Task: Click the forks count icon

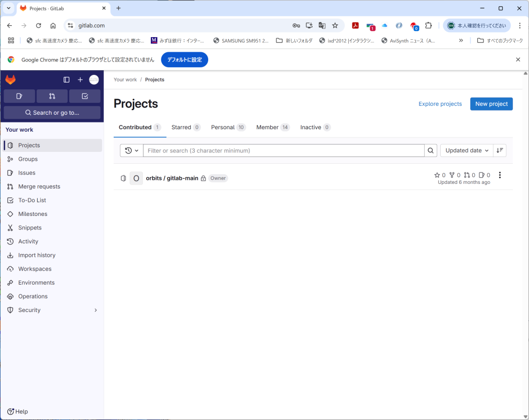Action: (452, 175)
